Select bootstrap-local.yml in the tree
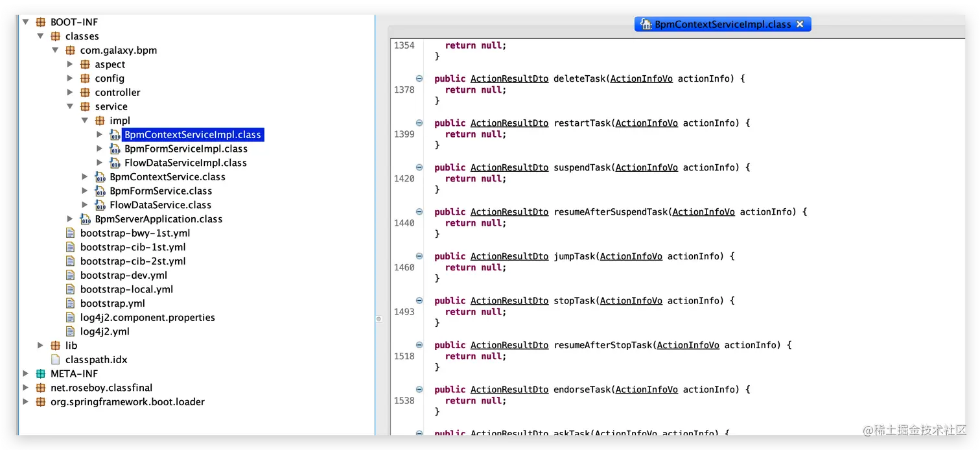This screenshot has width=980, height=450. 126,289
